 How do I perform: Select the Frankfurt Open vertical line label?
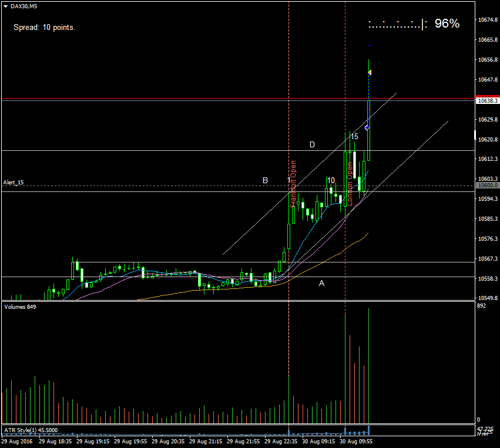coord(293,184)
